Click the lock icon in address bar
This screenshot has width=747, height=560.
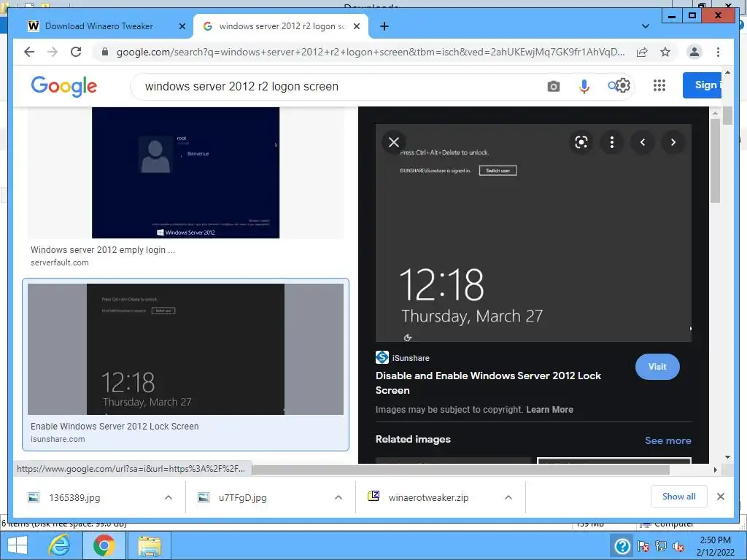click(105, 52)
